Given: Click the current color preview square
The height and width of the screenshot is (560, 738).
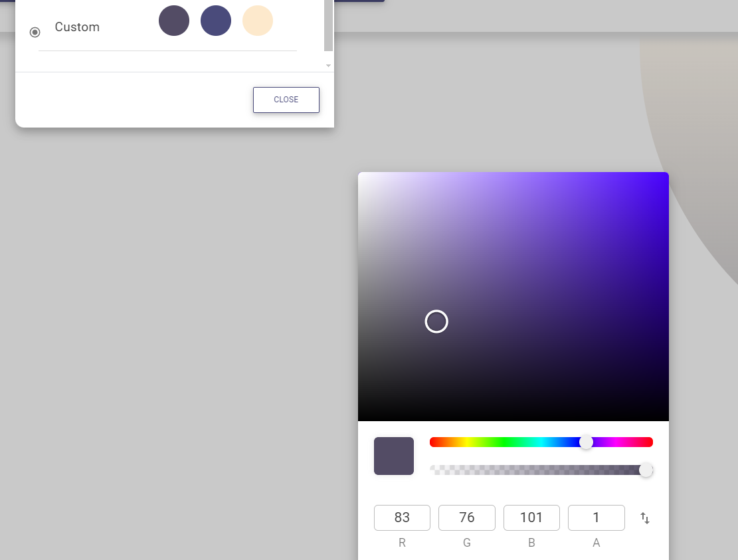Looking at the screenshot, I should pyautogui.click(x=393, y=456).
